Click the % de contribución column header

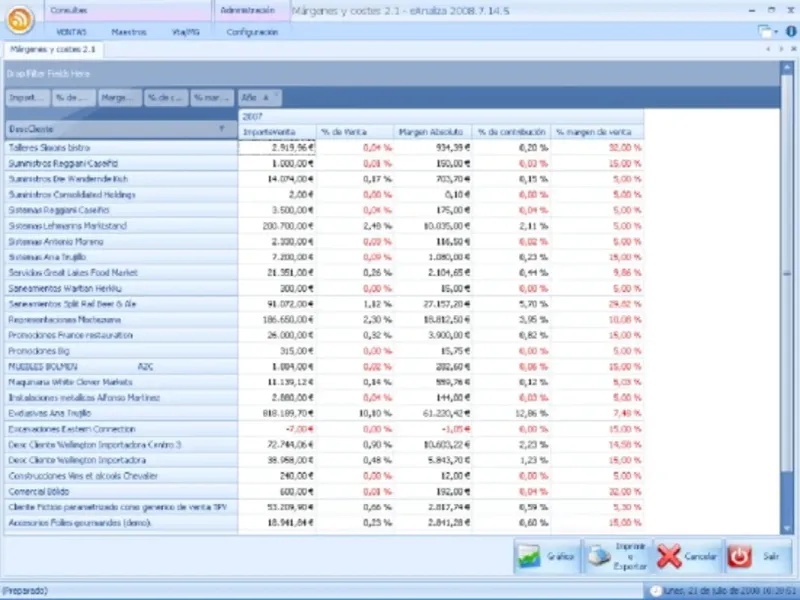(x=511, y=132)
